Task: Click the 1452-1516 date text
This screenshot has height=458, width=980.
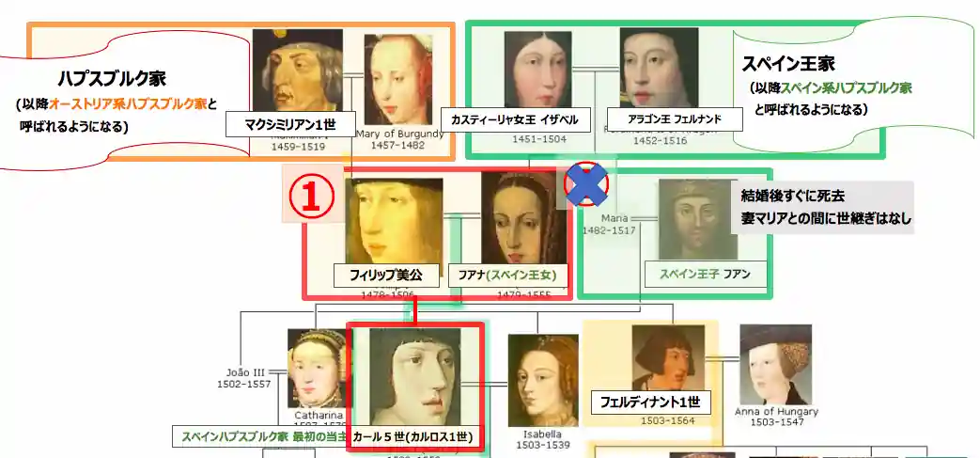Action: coord(660,140)
